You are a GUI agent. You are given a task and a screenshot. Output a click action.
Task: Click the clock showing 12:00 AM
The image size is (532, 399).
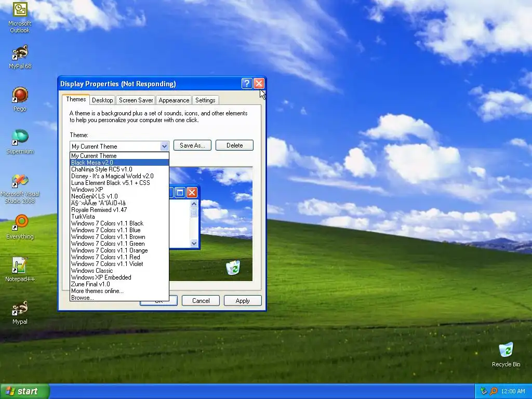click(x=513, y=391)
